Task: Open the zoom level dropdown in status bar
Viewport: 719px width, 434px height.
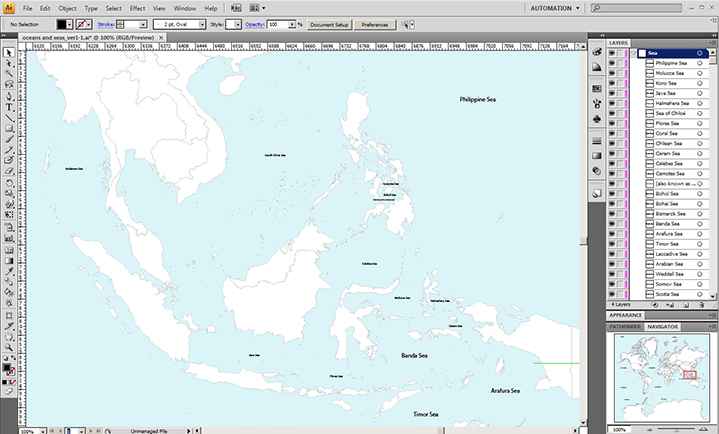Action: [x=42, y=431]
